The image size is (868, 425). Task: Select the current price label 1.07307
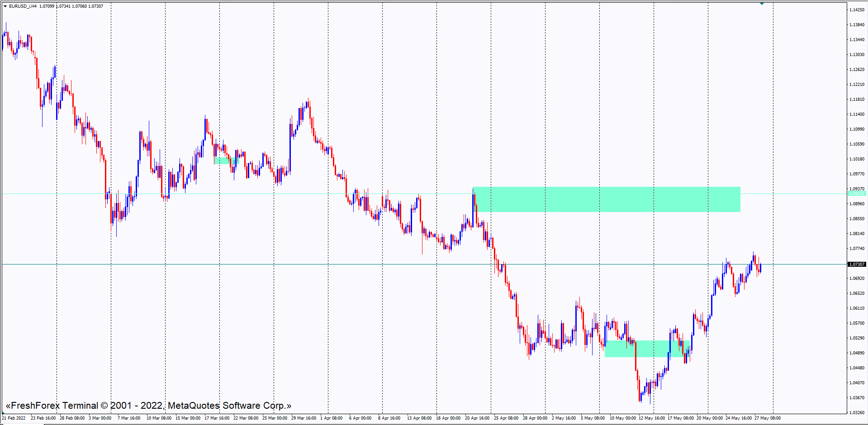coord(856,264)
